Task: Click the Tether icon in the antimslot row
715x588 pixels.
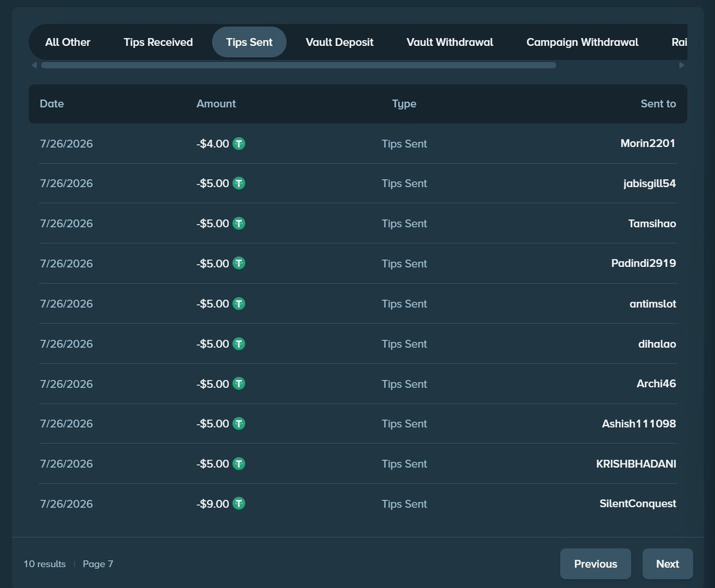Action: click(239, 304)
